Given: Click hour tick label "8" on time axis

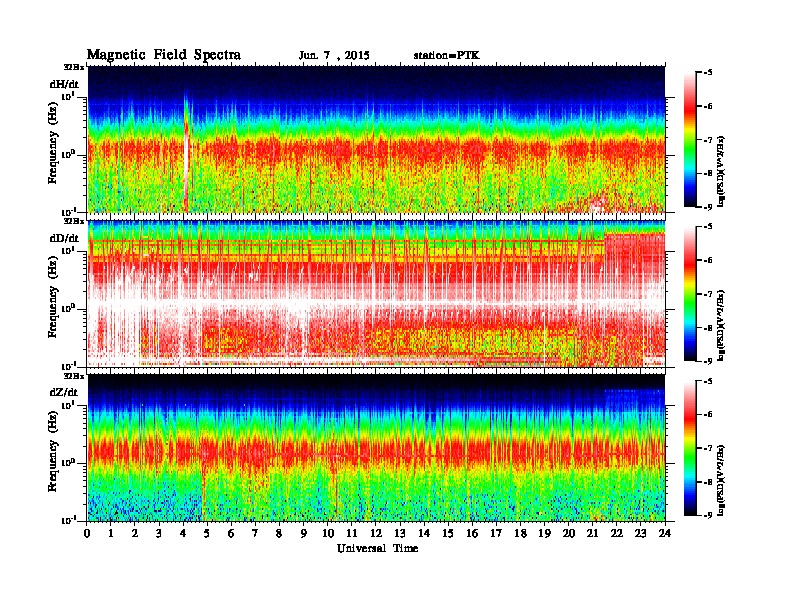Looking at the screenshot, I should tap(280, 533).
